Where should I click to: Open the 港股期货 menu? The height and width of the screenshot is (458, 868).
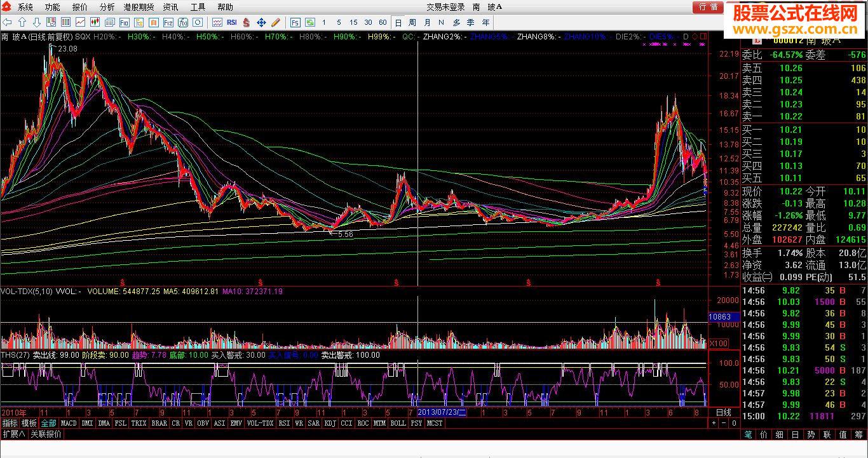point(139,7)
